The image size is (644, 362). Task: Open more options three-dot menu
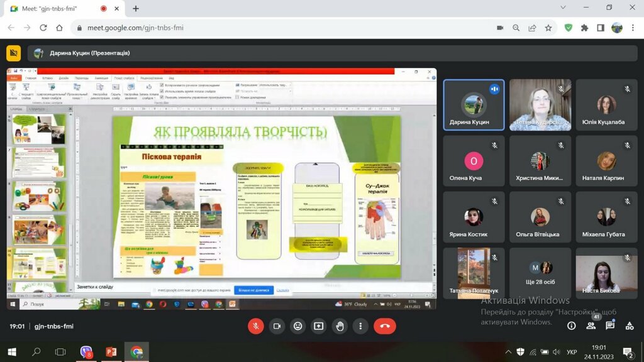coord(360,326)
